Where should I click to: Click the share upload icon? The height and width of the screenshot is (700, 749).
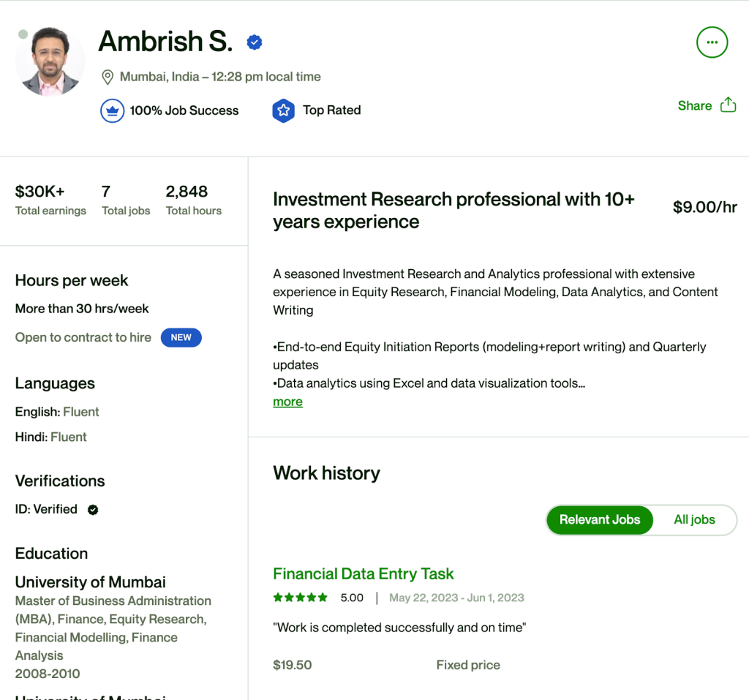(729, 105)
